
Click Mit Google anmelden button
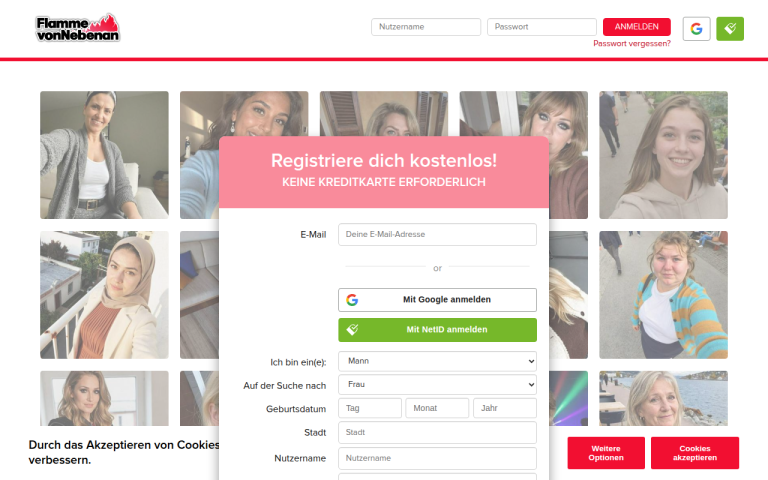(437, 300)
